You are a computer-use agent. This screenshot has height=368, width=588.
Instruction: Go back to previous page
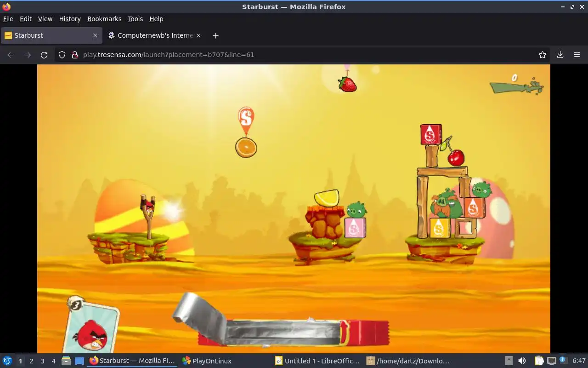[11, 55]
